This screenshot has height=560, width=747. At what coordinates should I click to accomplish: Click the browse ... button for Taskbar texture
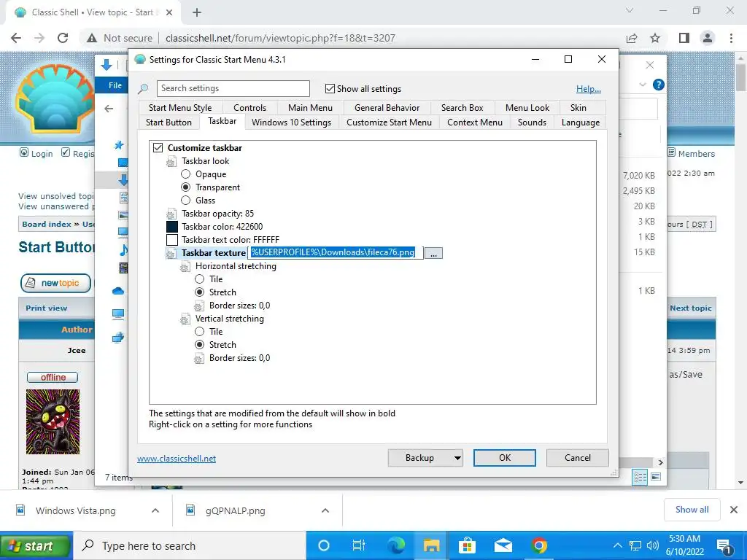coord(433,253)
